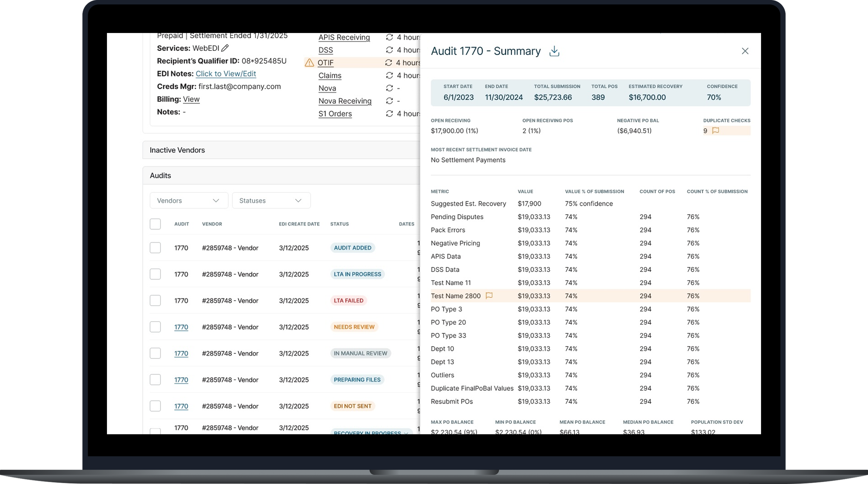868x484 pixels.
Task: Refresh the Nova Receiving sync status
Action: pos(389,101)
